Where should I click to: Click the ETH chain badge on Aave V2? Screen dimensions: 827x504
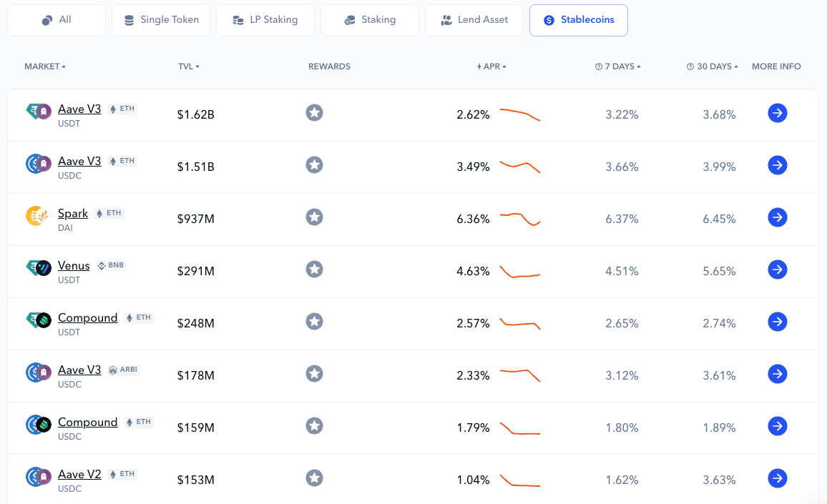pos(122,474)
